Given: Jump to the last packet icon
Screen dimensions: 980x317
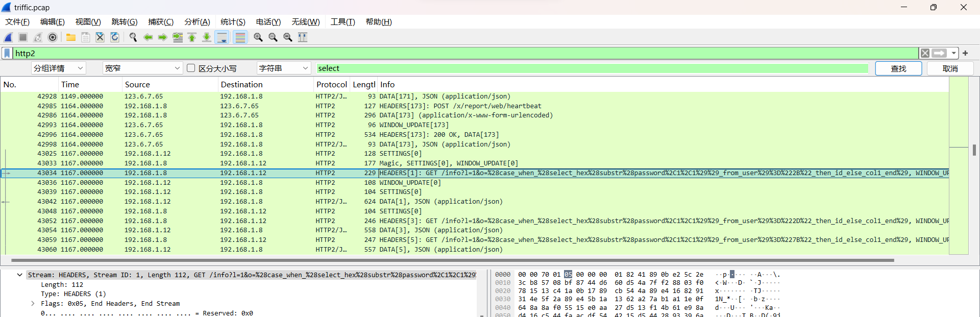Looking at the screenshot, I should coord(207,37).
